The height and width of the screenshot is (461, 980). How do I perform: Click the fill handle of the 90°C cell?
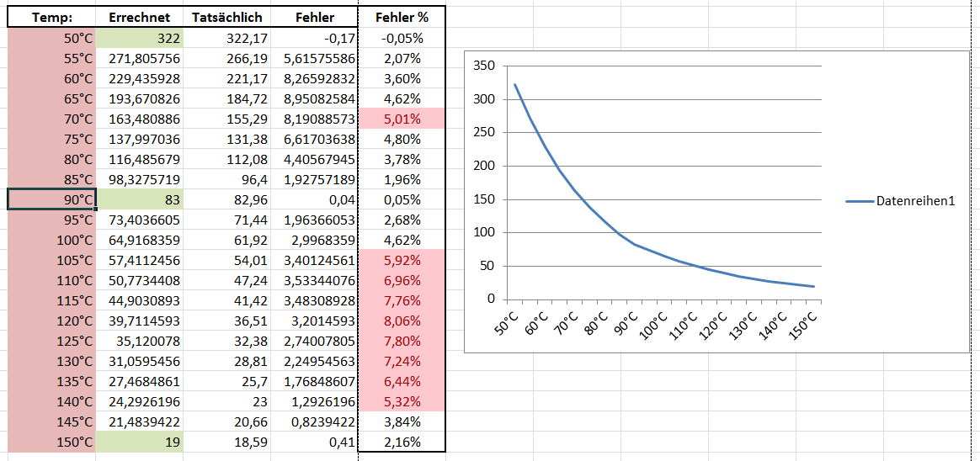94,209
